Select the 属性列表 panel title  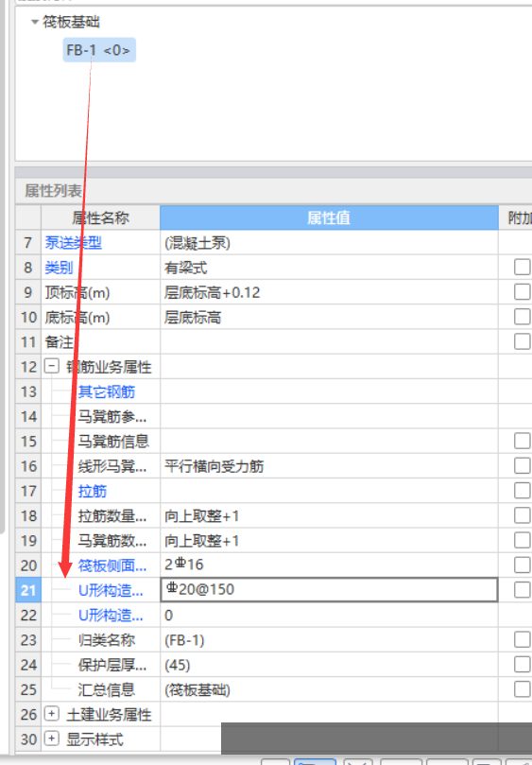click(x=53, y=191)
